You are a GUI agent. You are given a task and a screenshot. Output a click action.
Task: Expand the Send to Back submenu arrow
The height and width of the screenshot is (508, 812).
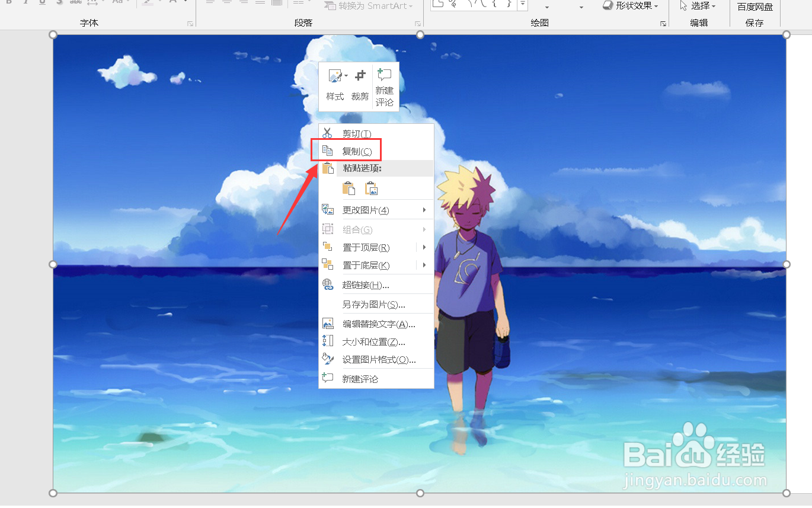424,265
